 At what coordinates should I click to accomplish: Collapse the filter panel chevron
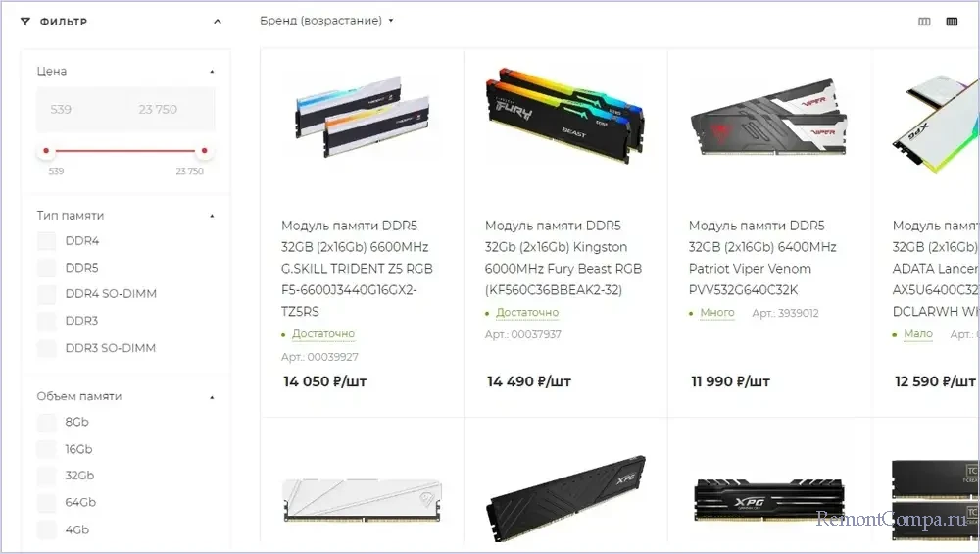218,22
